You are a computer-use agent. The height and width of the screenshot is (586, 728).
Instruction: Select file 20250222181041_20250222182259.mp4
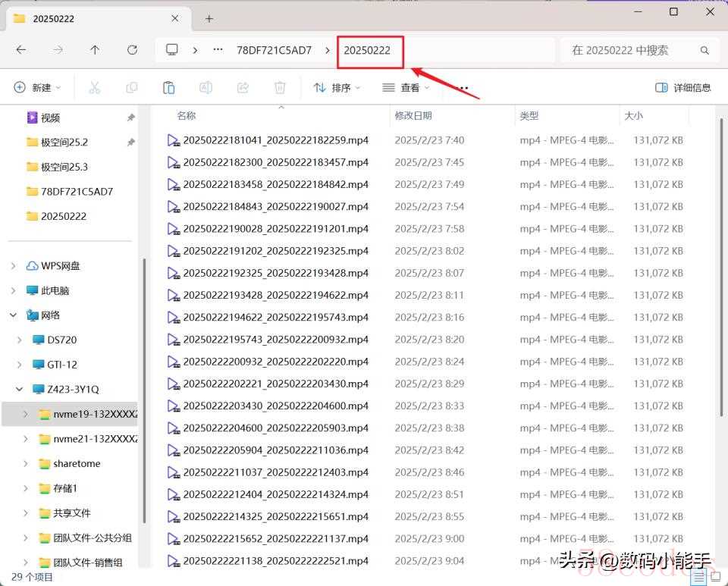[x=275, y=140]
